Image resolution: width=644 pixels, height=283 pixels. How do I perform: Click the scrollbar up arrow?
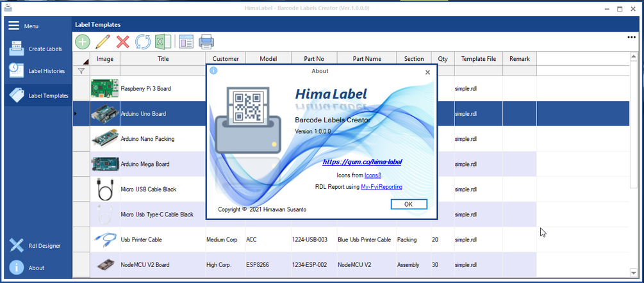[x=634, y=58]
